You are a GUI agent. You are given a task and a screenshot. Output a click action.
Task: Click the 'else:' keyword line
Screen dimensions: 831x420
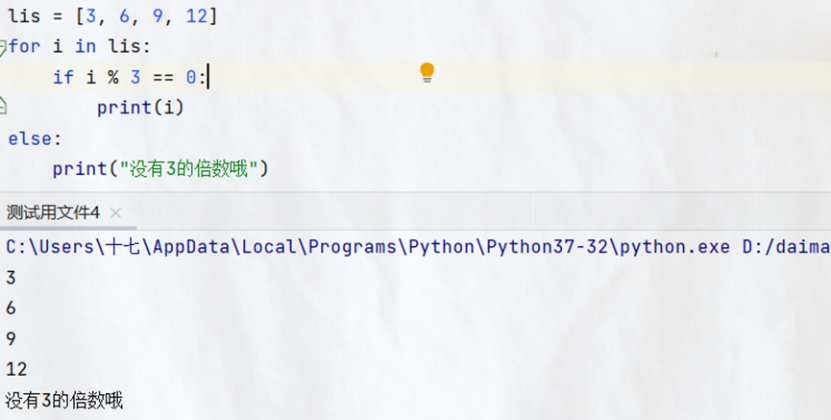pos(35,138)
